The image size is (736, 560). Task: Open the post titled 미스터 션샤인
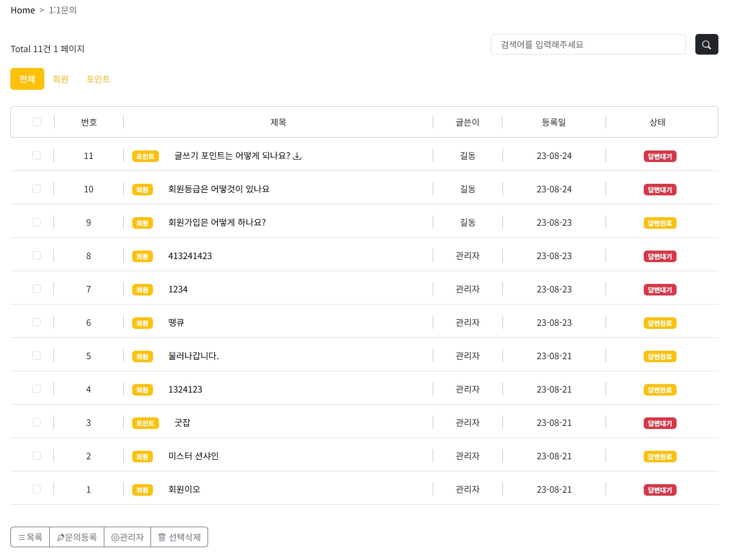(193, 456)
